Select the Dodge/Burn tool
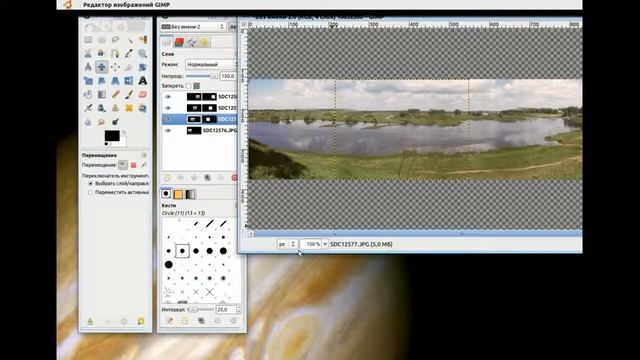Viewport: 640px width, 360px height. [115, 122]
